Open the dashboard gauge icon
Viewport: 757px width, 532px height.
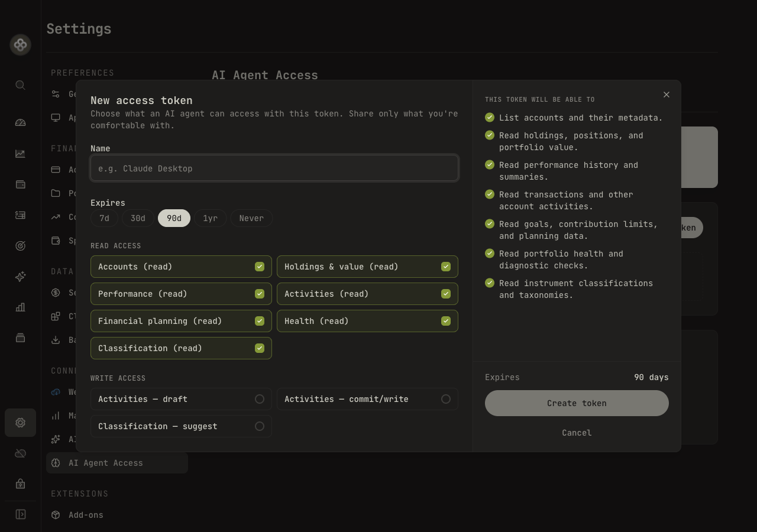pyautogui.click(x=20, y=122)
